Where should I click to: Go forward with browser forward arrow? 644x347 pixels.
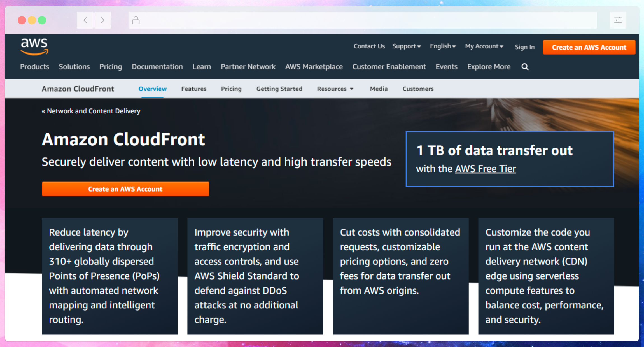(102, 20)
